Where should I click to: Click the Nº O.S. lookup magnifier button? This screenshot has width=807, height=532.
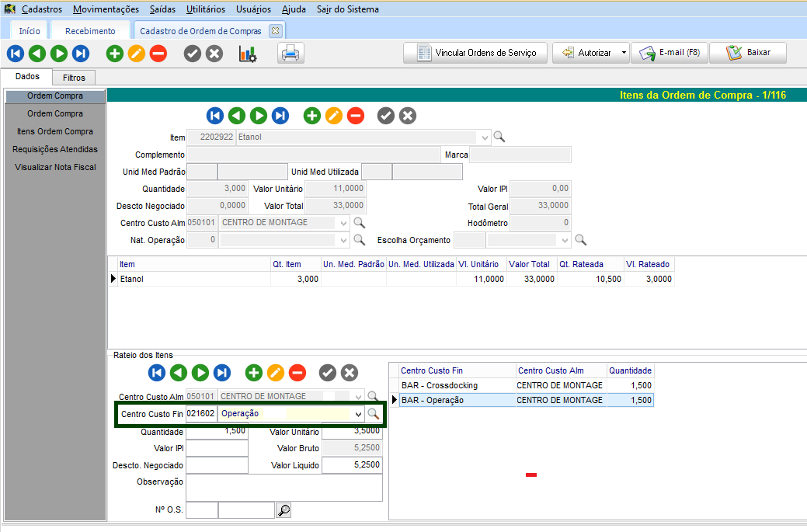(x=284, y=510)
